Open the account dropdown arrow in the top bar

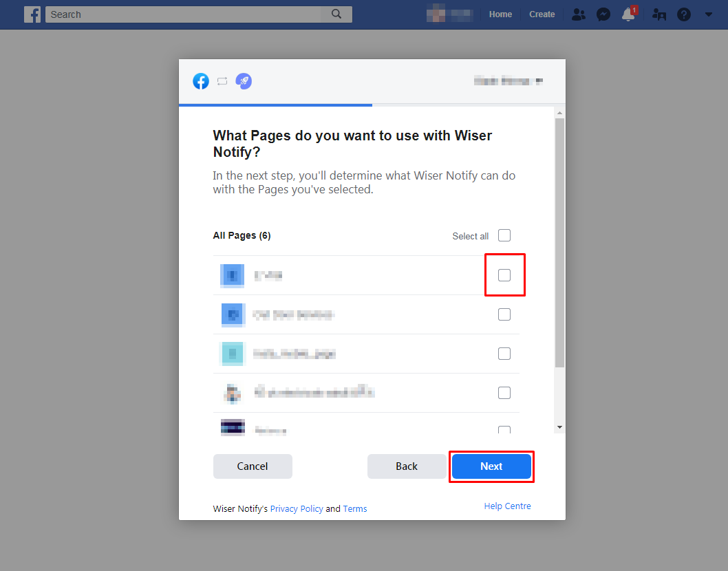coord(709,14)
